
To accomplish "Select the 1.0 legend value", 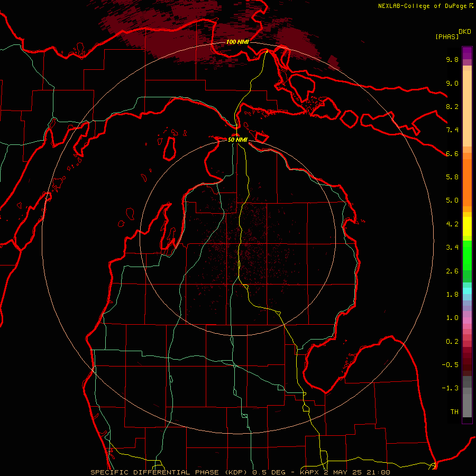I will tap(452, 318).
